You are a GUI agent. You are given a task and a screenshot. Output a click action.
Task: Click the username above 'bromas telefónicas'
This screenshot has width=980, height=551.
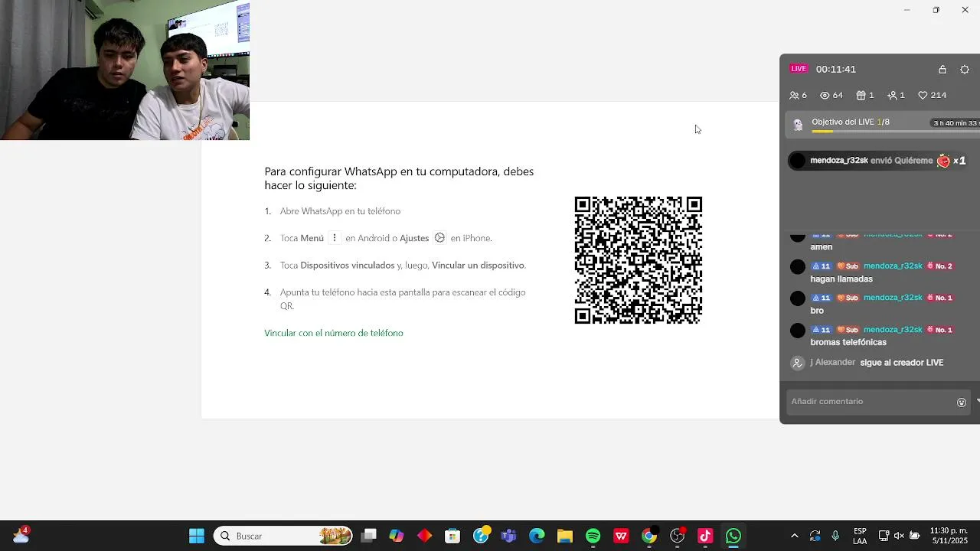point(893,330)
